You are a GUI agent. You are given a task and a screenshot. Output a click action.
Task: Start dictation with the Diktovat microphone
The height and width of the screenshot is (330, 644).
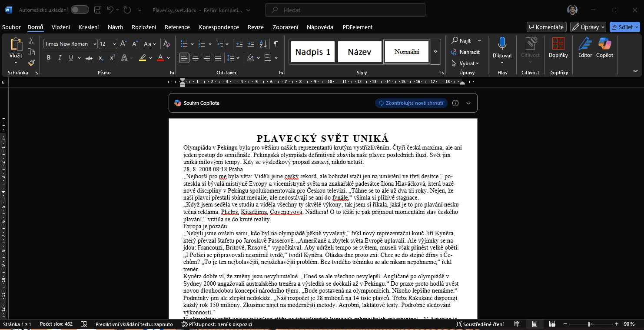point(502,43)
